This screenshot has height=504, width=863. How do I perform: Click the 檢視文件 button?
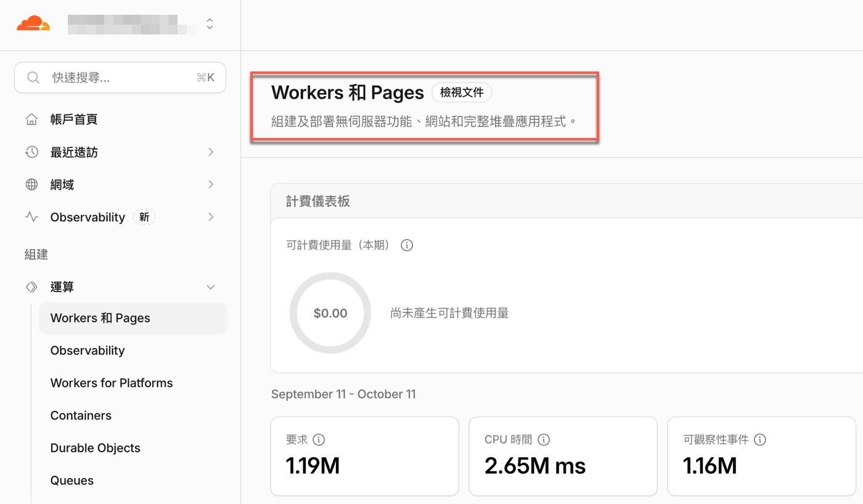(462, 92)
